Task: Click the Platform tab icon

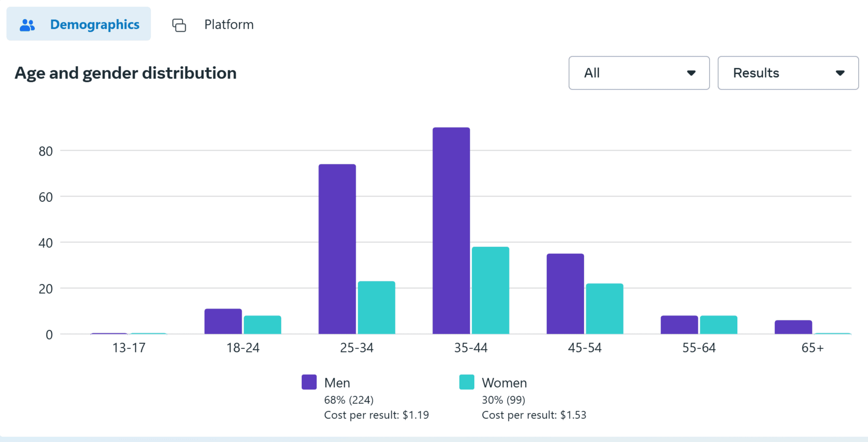Action: [x=179, y=25]
